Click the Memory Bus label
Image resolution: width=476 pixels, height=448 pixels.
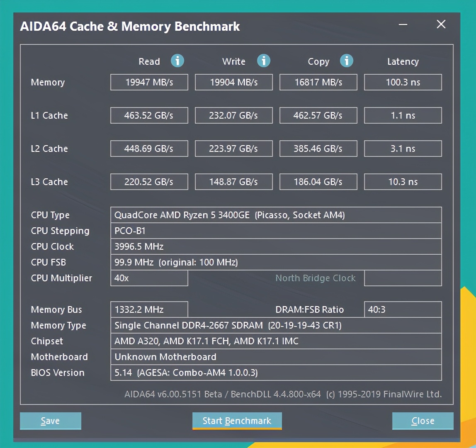(x=56, y=310)
